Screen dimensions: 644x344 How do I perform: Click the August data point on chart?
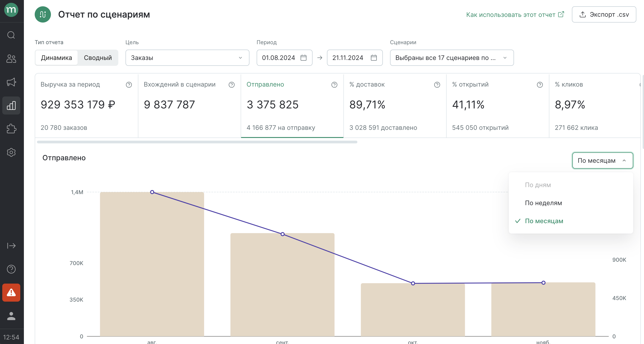click(x=152, y=192)
